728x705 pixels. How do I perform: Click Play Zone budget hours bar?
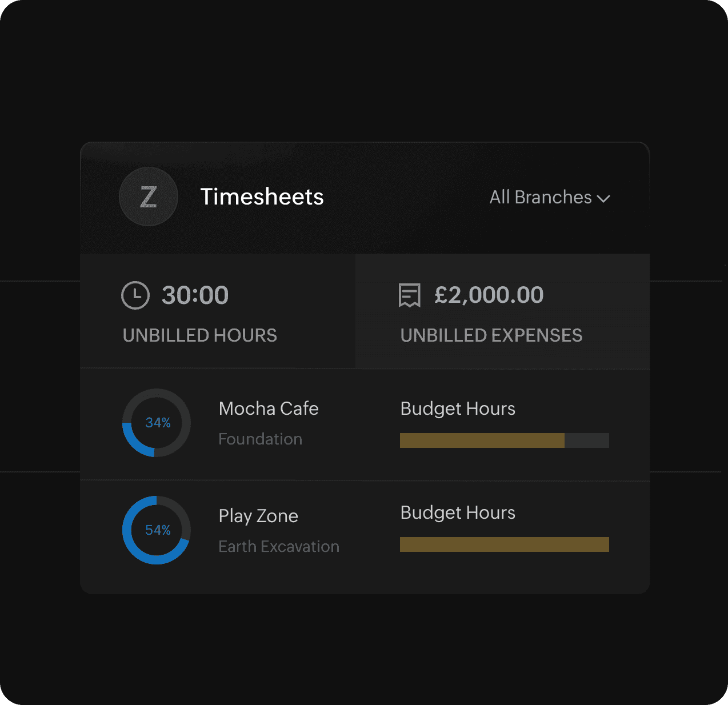pyautogui.click(x=504, y=544)
